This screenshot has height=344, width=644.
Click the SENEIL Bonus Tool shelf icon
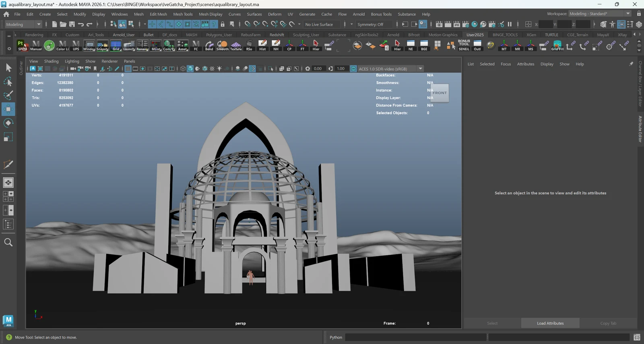[464, 45]
